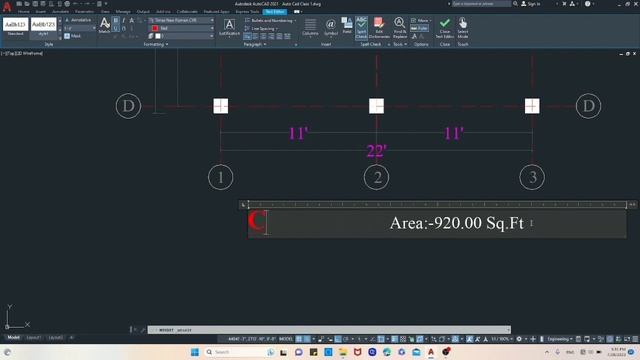Click Close Text Editor checkmark
Viewport: 640px width, 360px height.
click(x=445, y=28)
